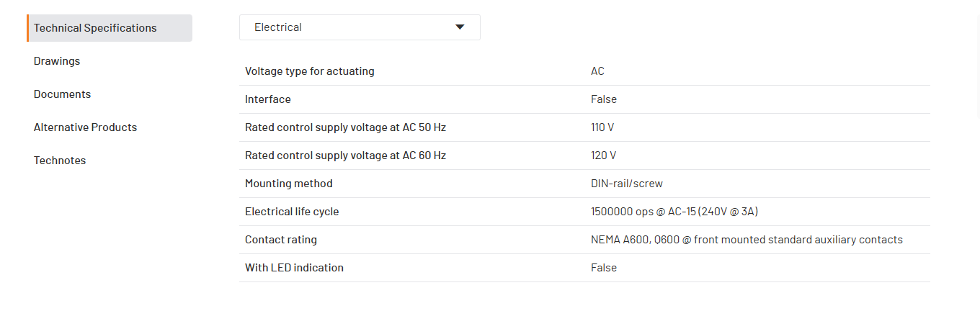
Task: Click the 'NEMA A600, Q600' contact rating value
Action: (746, 240)
